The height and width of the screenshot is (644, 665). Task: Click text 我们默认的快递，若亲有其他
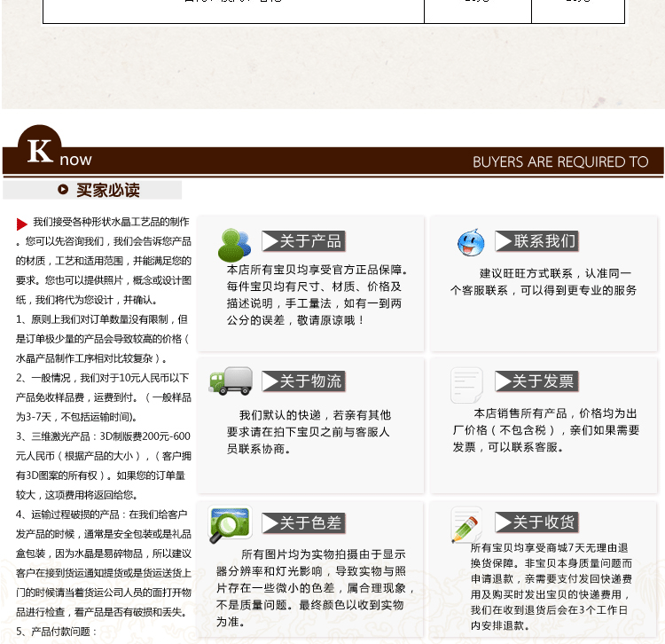(x=315, y=415)
